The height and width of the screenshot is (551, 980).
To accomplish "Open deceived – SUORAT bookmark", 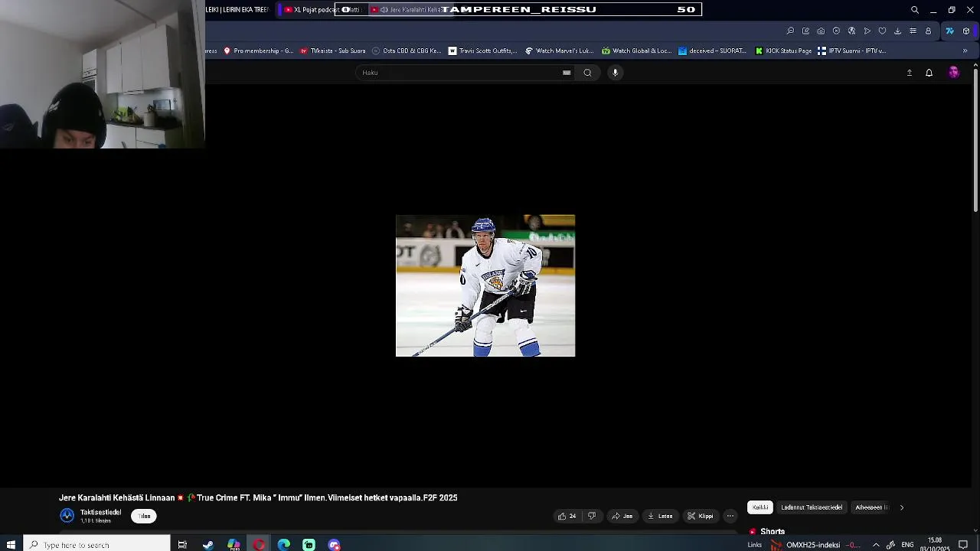I will [713, 51].
